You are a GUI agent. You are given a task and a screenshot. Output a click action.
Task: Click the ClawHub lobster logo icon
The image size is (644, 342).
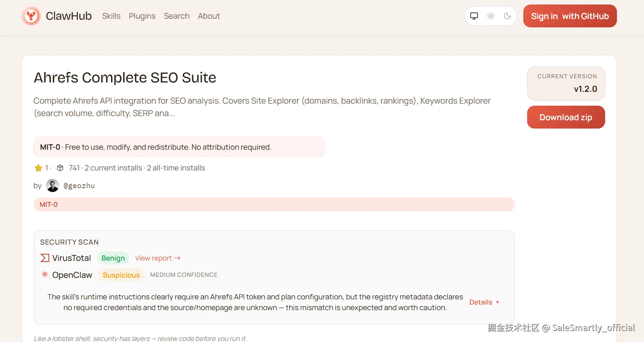point(31,16)
